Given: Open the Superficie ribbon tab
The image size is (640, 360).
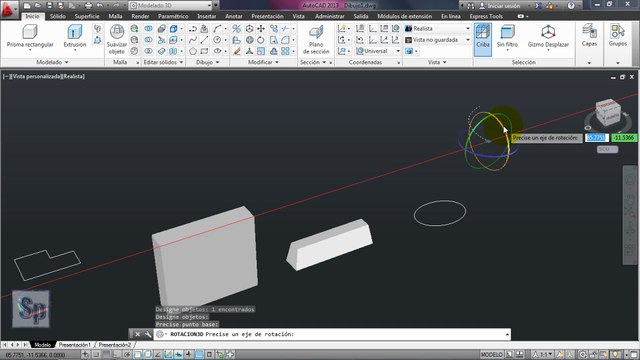Looking at the screenshot, I should [x=87, y=16].
